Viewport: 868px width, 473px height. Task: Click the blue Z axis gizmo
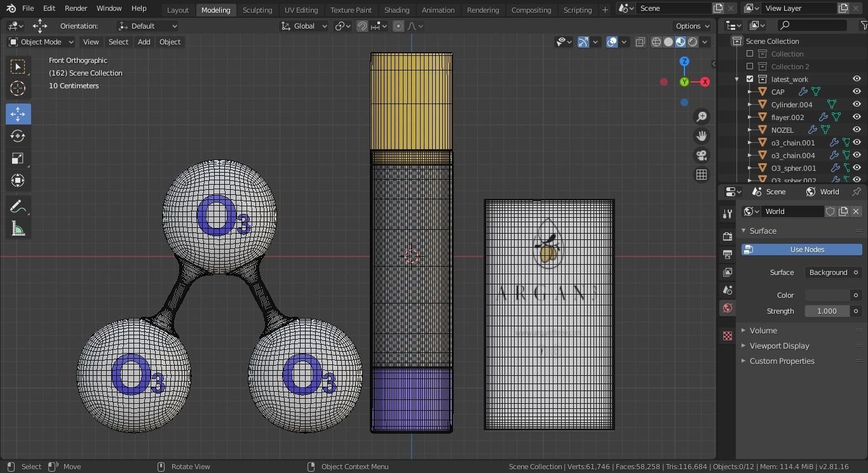(x=684, y=62)
